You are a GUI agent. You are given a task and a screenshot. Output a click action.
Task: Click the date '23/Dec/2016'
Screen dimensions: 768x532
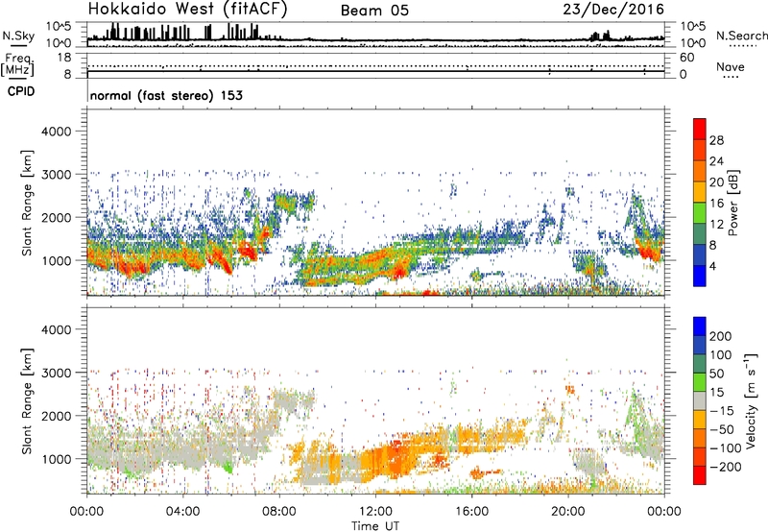(x=613, y=10)
